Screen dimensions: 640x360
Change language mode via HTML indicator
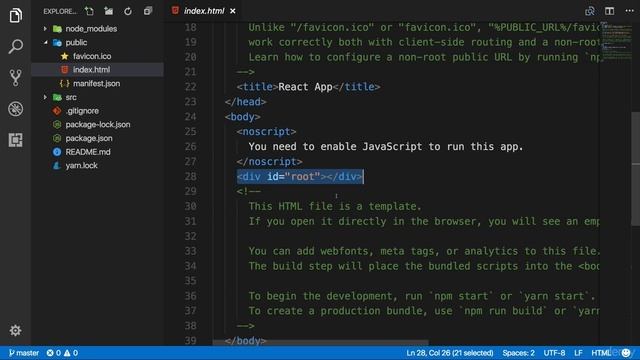(601, 353)
